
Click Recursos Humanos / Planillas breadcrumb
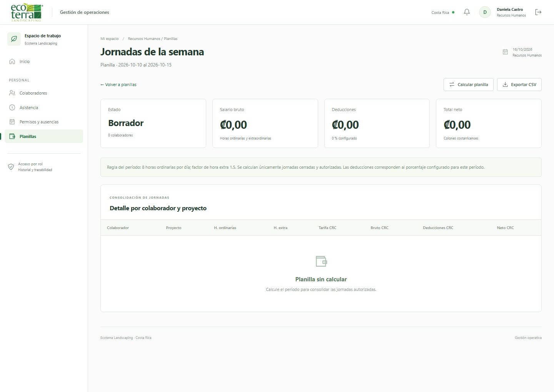[x=153, y=39]
